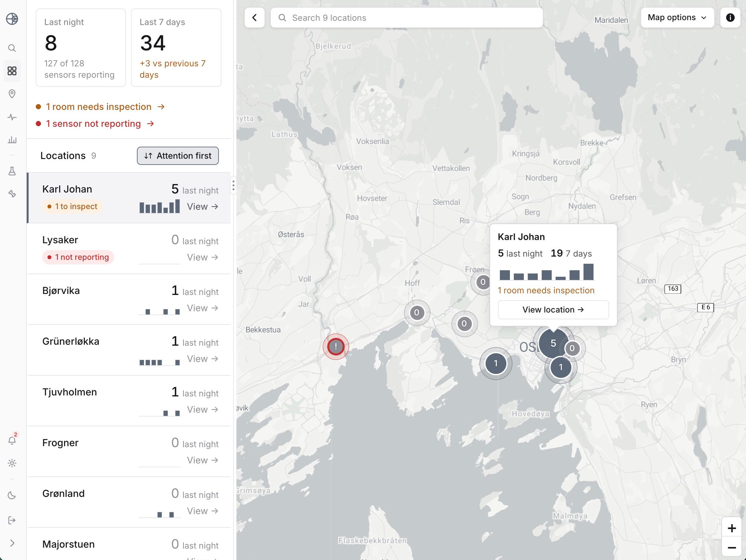Select the map cluster marker labeled 5

pos(553,343)
